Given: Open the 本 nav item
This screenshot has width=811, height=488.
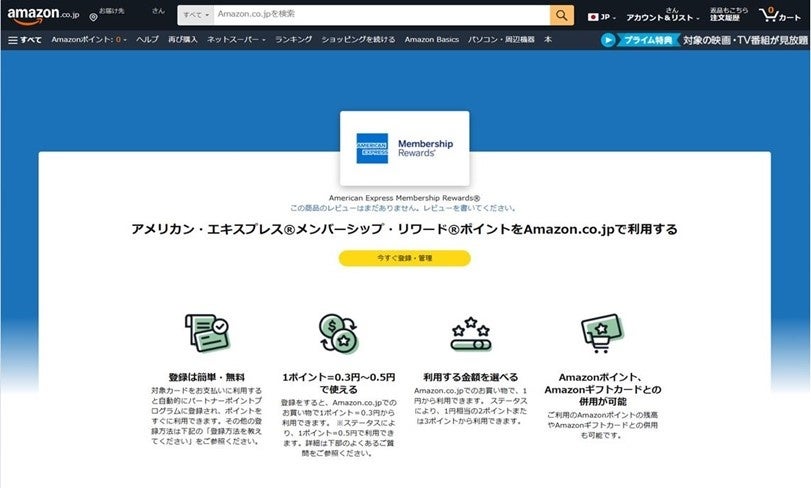Looking at the screenshot, I should point(548,40).
